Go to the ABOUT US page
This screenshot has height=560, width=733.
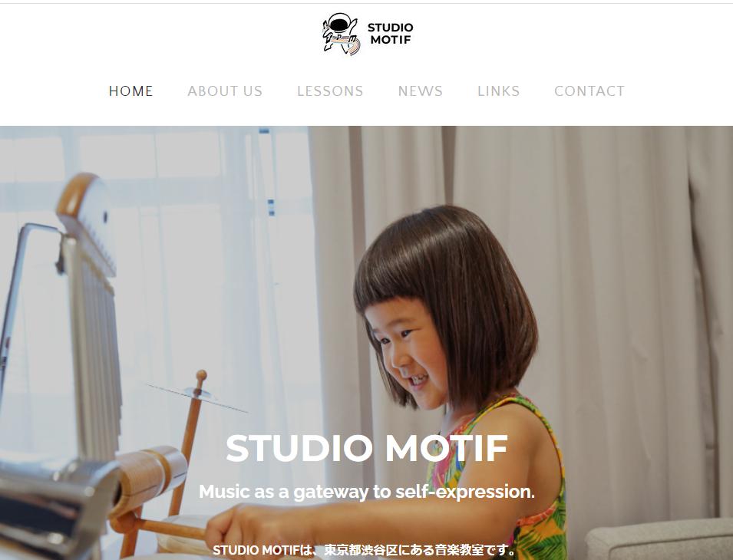[225, 91]
